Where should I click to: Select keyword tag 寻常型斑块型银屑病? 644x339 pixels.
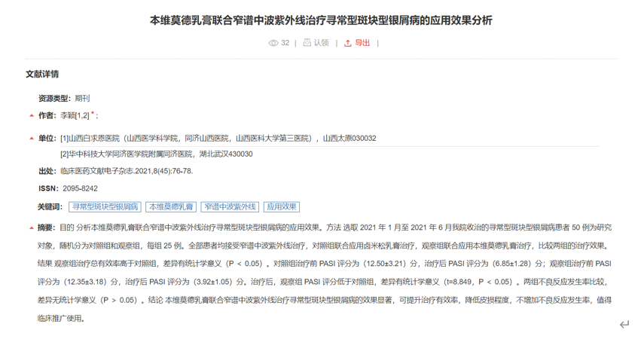[105, 206]
